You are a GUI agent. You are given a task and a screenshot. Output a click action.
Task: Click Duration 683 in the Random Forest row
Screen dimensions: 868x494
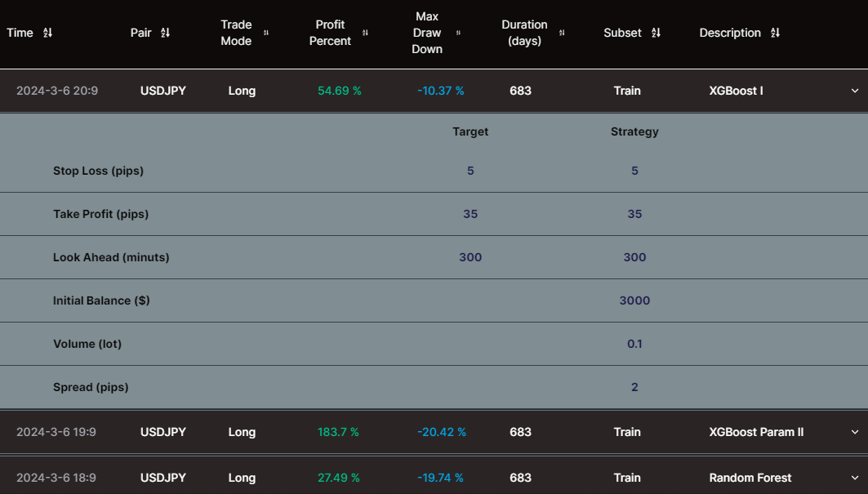(x=520, y=478)
